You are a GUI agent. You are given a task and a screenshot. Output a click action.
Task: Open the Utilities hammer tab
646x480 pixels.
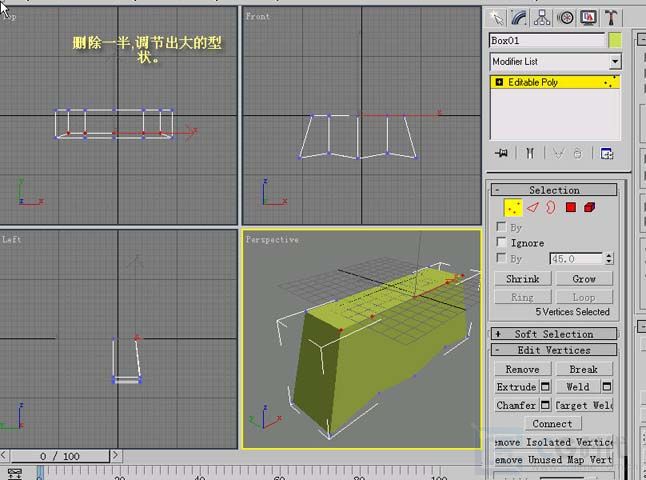point(611,18)
